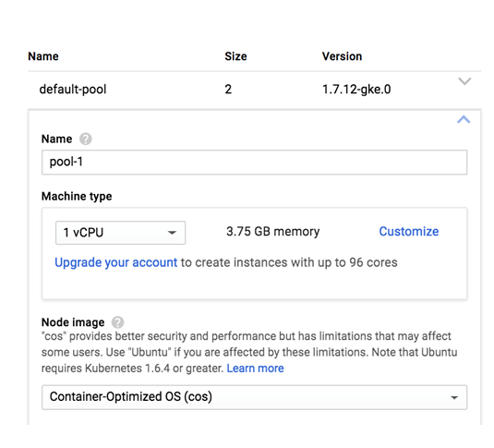Click the arrow on Node image selector
Image resolution: width=494 pixels, height=448 pixels.
point(454,397)
